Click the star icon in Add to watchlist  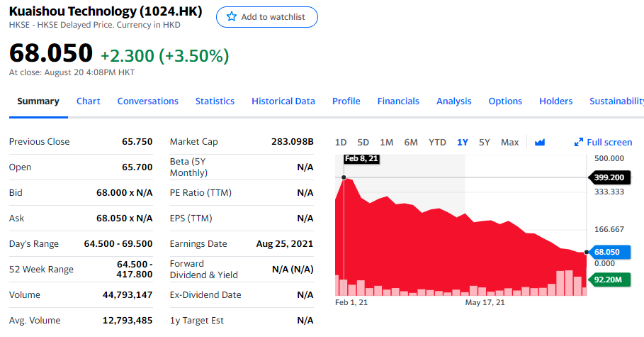pyautogui.click(x=232, y=17)
